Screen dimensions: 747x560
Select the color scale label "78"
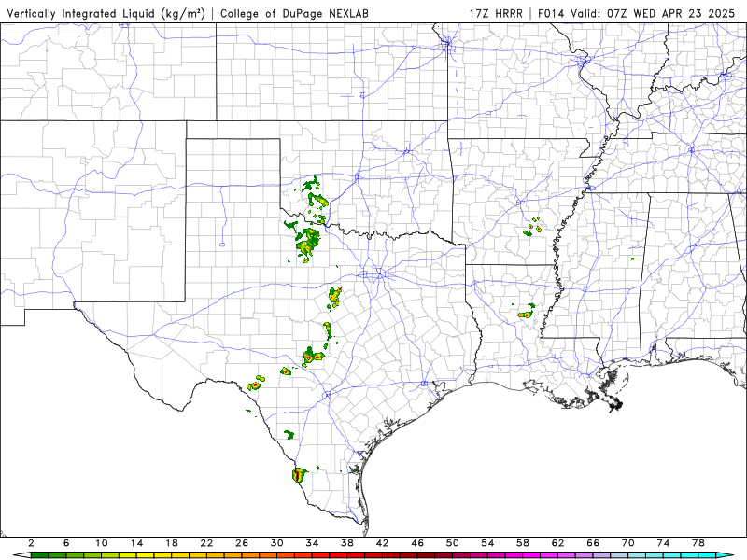point(698,543)
